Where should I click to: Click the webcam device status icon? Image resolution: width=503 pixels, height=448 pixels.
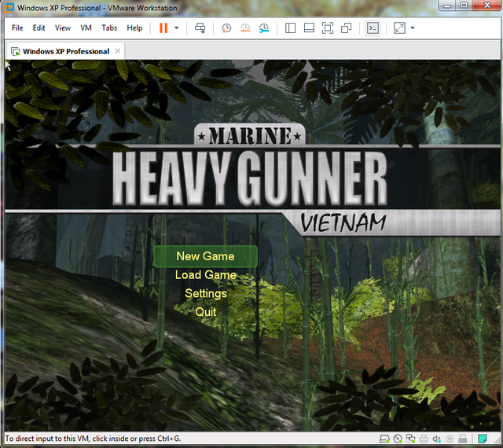(x=450, y=439)
